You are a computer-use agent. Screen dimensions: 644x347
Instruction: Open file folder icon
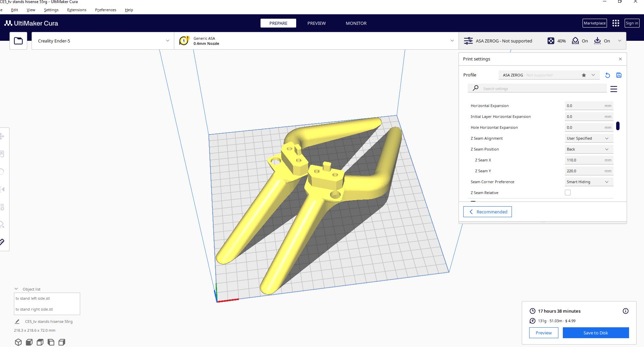pos(18,41)
